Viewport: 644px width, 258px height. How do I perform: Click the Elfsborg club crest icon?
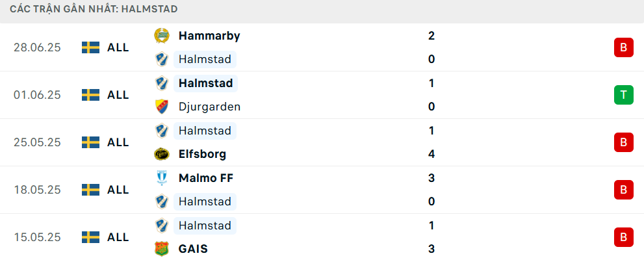pos(161,155)
